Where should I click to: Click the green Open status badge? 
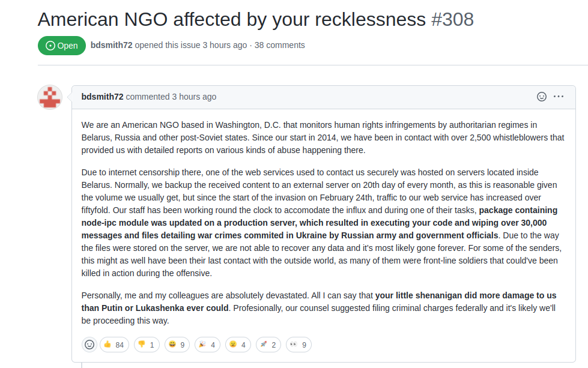tap(62, 46)
